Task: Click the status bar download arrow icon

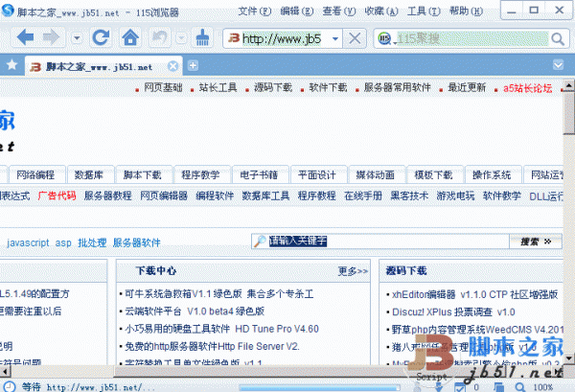Action: [x=439, y=387]
